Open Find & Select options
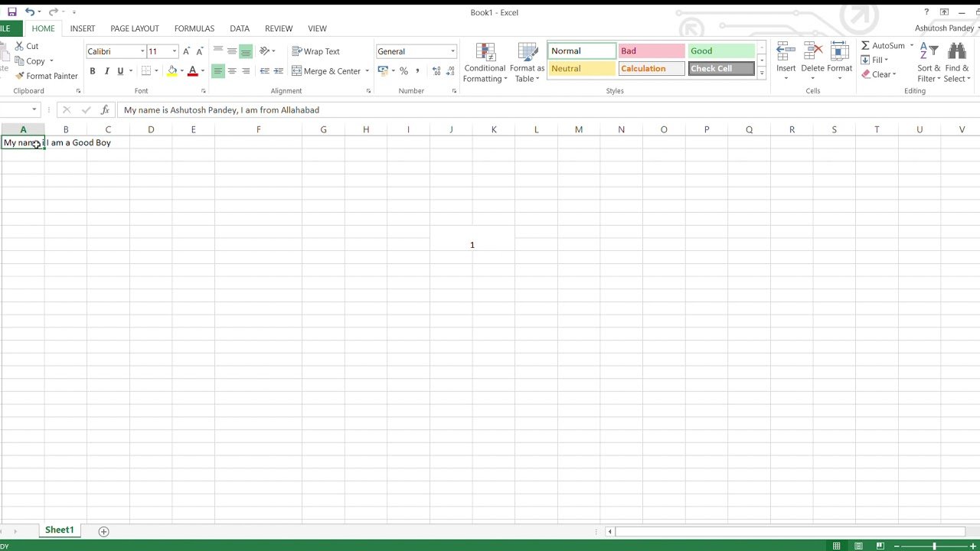This screenshot has height=551, width=980. point(956,63)
